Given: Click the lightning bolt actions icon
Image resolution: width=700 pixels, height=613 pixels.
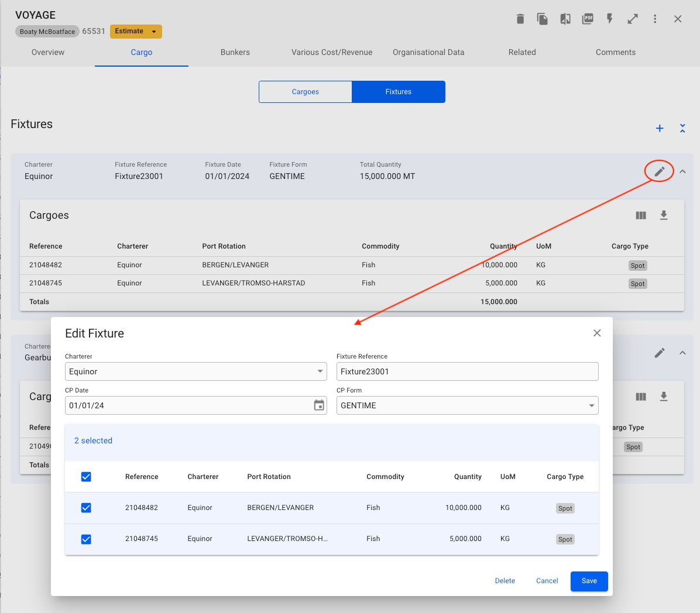Looking at the screenshot, I should 610,19.
